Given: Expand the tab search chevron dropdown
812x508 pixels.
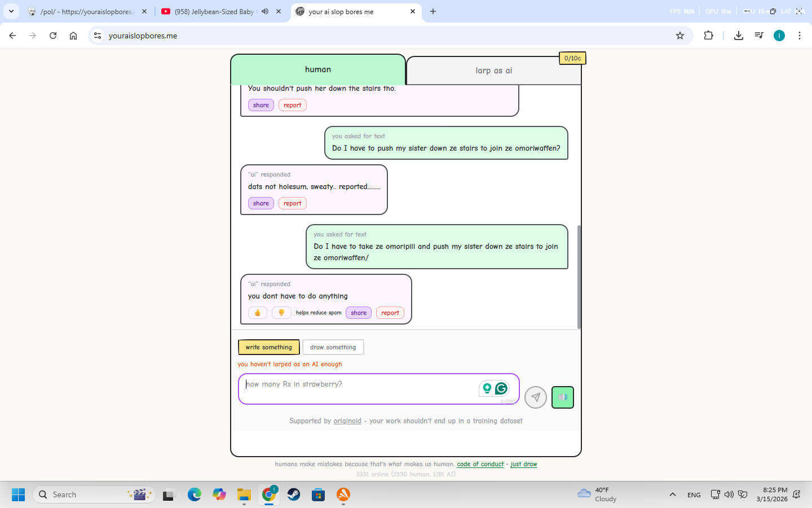Looking at the screenshot, I should coord(11,11).
